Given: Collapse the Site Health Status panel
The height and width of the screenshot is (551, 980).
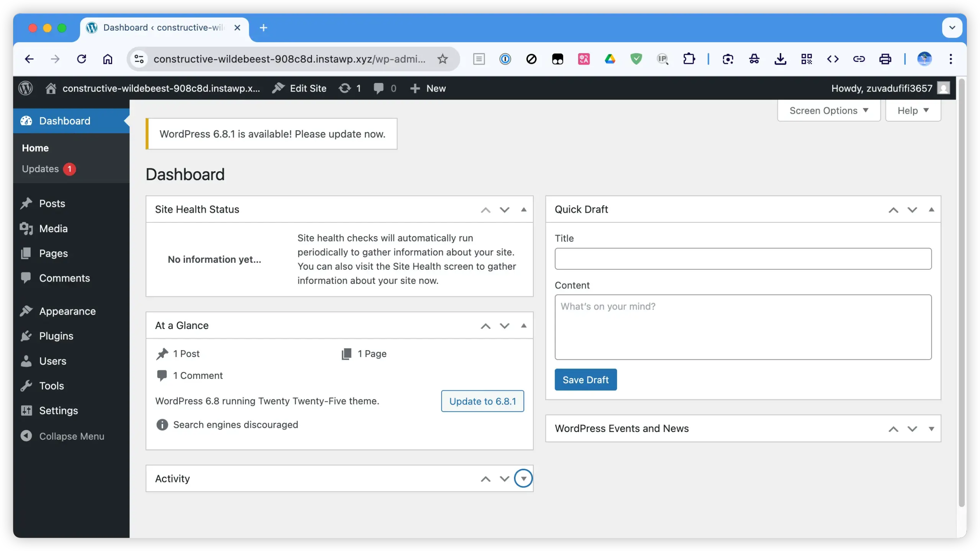Looking at the screenshot, I should coord(523,209).
